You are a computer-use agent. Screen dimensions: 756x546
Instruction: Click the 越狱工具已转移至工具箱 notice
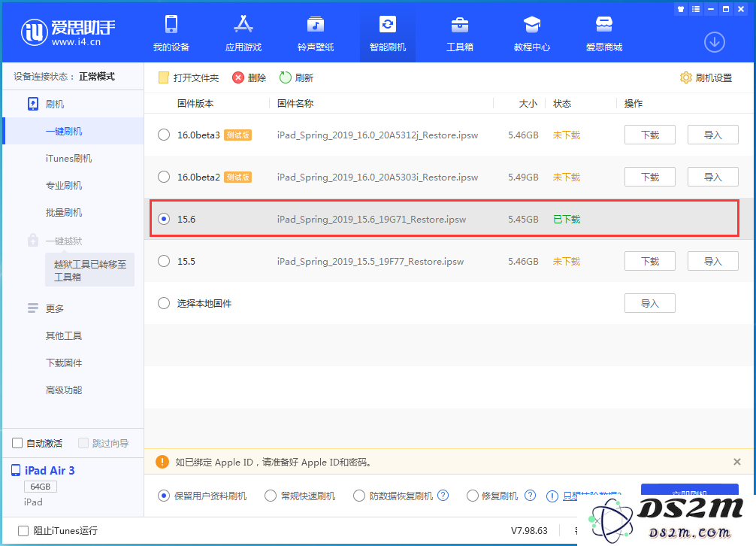tap(89, 270)
